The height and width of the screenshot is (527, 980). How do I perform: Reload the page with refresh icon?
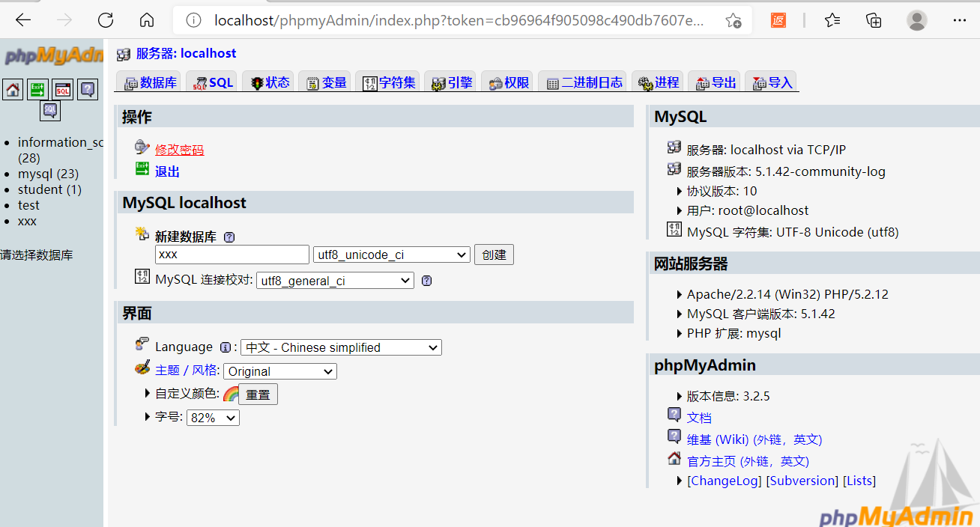106,20
